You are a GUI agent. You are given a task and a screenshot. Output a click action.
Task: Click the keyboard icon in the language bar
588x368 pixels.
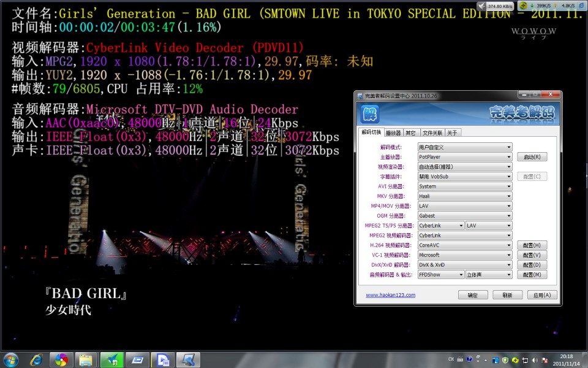(x=460, y=359)
